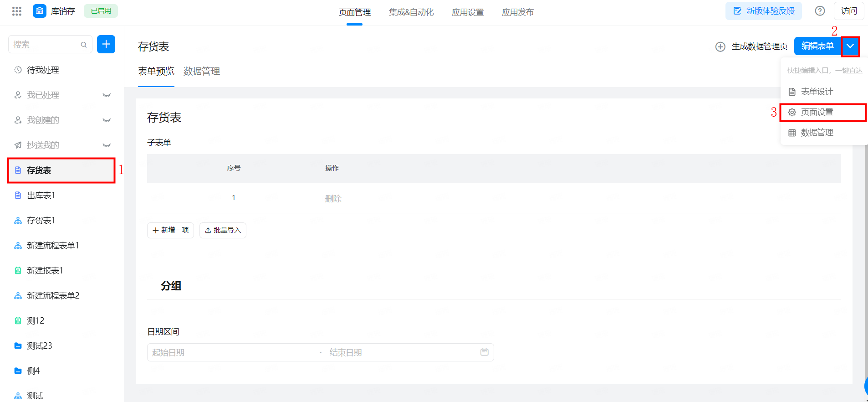Open the help question mark icon

820,11
